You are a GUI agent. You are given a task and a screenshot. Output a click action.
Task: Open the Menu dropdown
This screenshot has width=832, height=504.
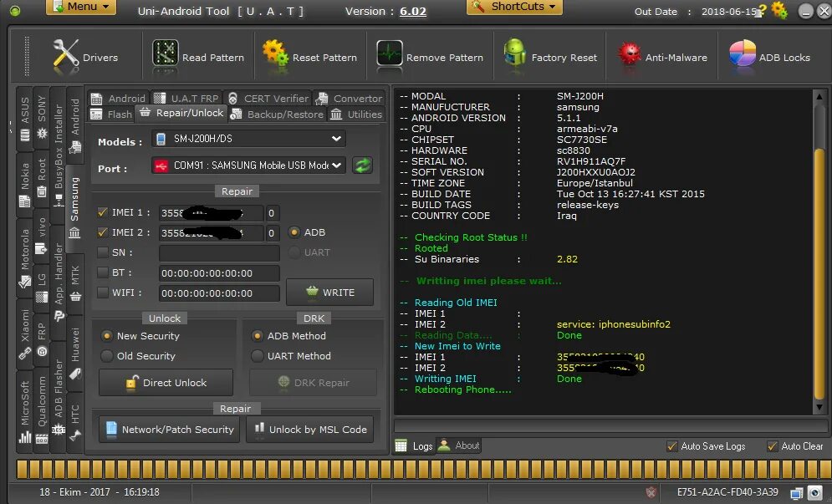(x=81, y=7)
